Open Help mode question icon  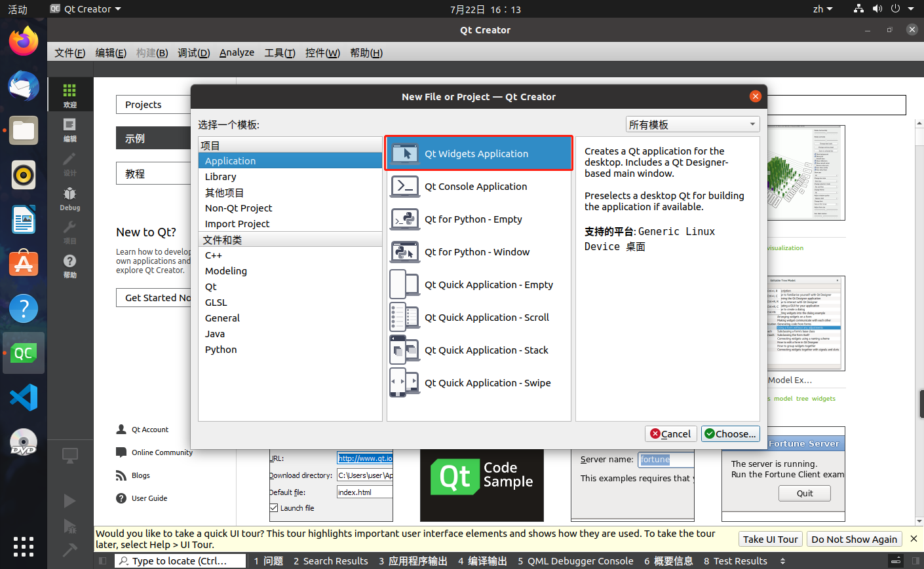coord(69,266)
